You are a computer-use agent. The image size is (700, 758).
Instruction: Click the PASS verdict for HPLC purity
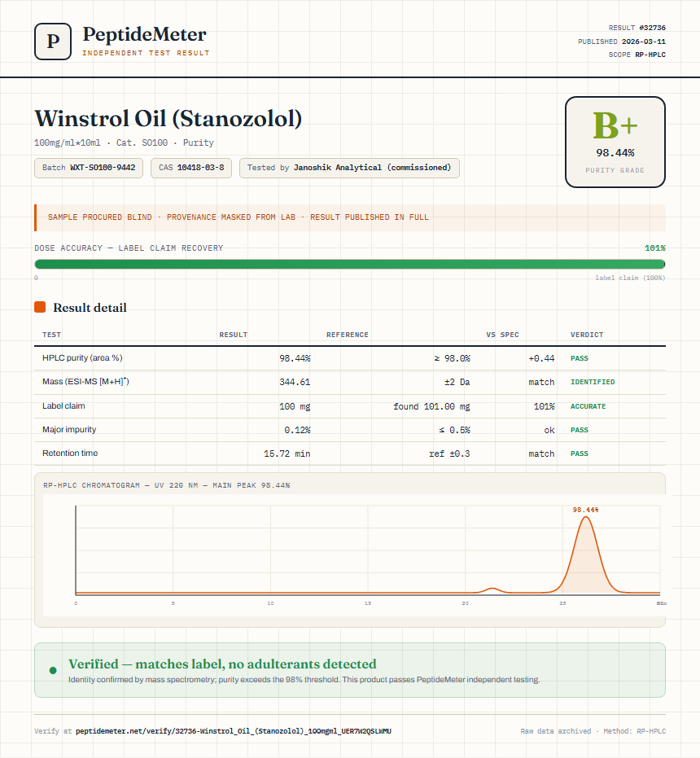pos(580,358)
